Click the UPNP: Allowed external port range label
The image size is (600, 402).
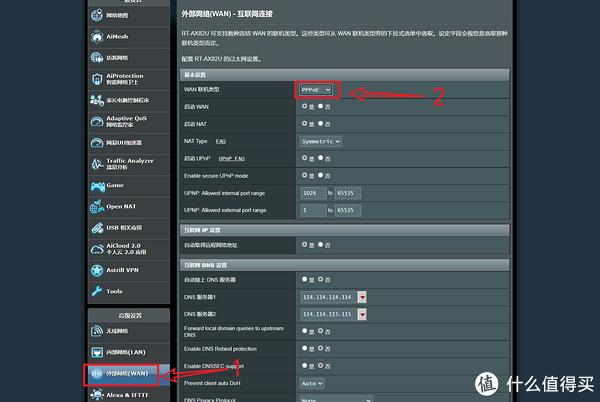point(225,210)
